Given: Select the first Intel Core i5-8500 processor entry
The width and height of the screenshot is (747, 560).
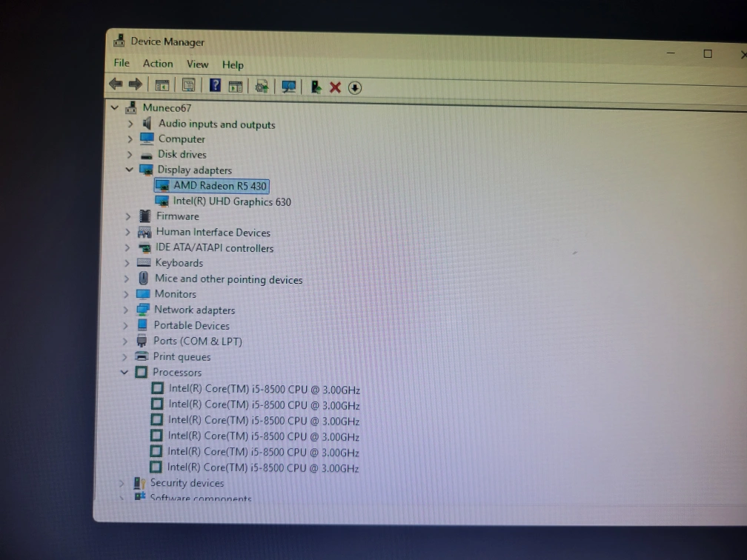Looking at the screenshot, I should pyautogui.click(x=263, y=388).
